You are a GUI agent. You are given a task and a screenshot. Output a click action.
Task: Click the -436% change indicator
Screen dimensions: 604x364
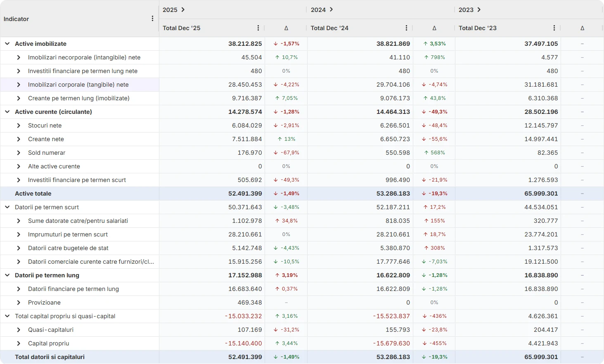coord(434,316)
